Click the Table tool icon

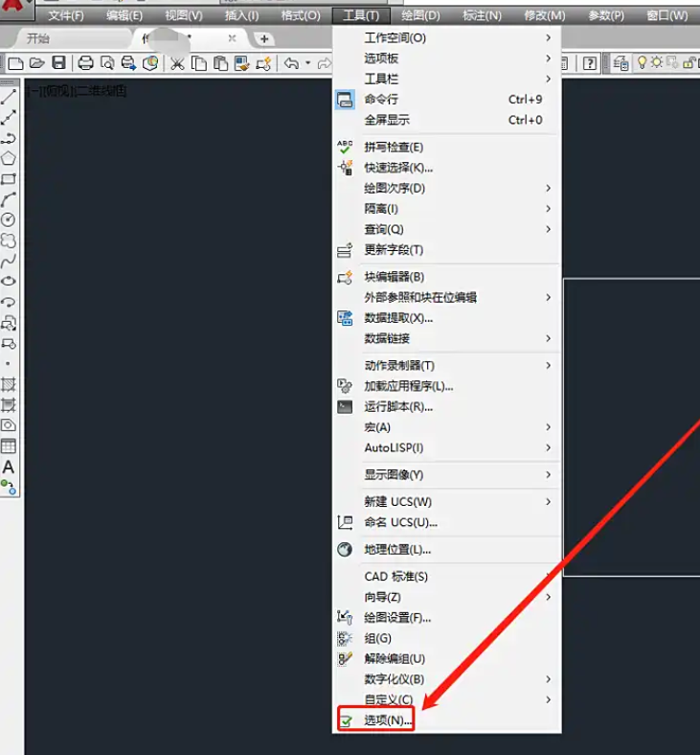9,446
